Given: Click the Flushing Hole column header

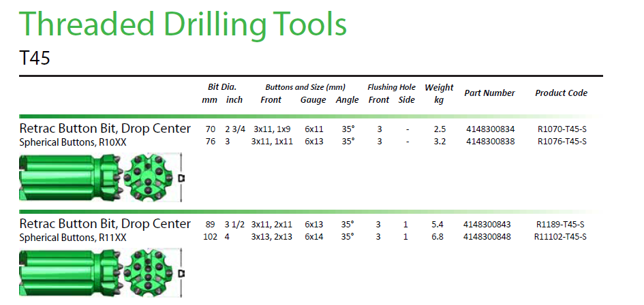Looking at the screenshot, I should (x=391, y=88).
